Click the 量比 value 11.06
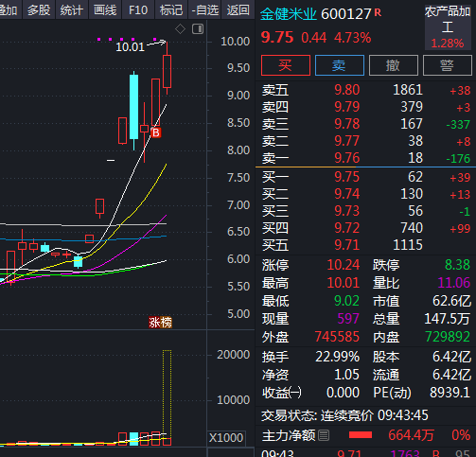This screenshot has width=476, height=457. [x=454, y=283]
